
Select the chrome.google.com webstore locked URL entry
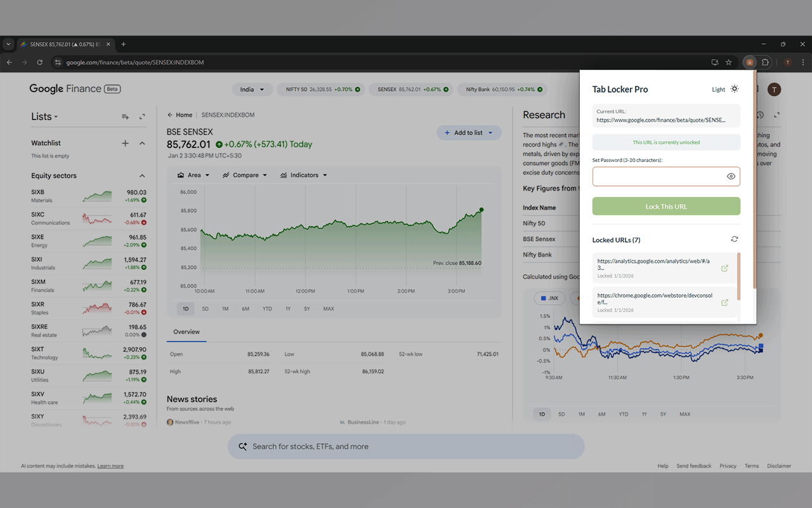[665, 302]
